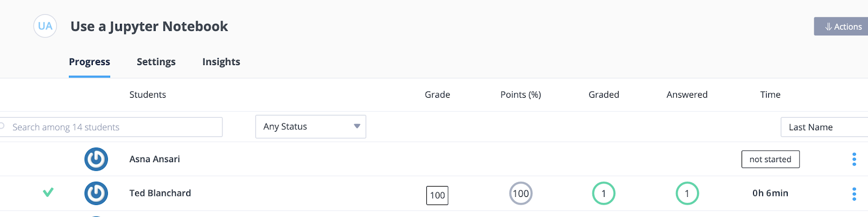Click the search magnifier icon
This screenshot has width=868, height=217.
[2, 126]
